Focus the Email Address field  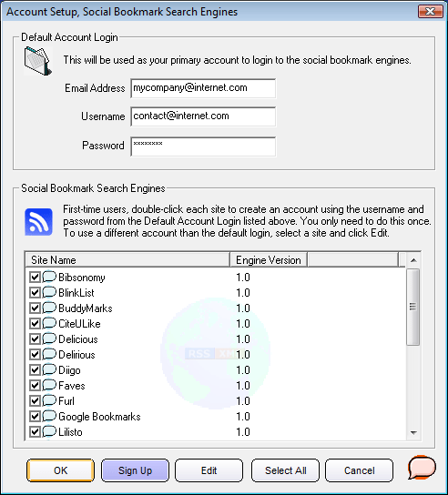point(203,88)
